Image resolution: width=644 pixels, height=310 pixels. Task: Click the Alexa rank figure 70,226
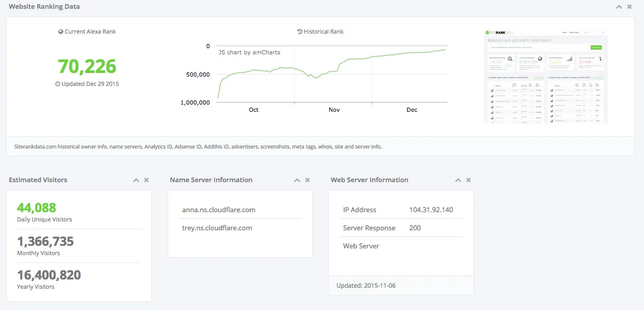coord(86,67)
